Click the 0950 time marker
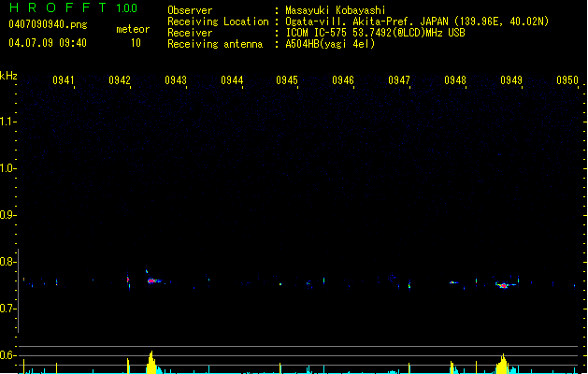The width and height of the screenshot is (588, 374). point(567,80)
